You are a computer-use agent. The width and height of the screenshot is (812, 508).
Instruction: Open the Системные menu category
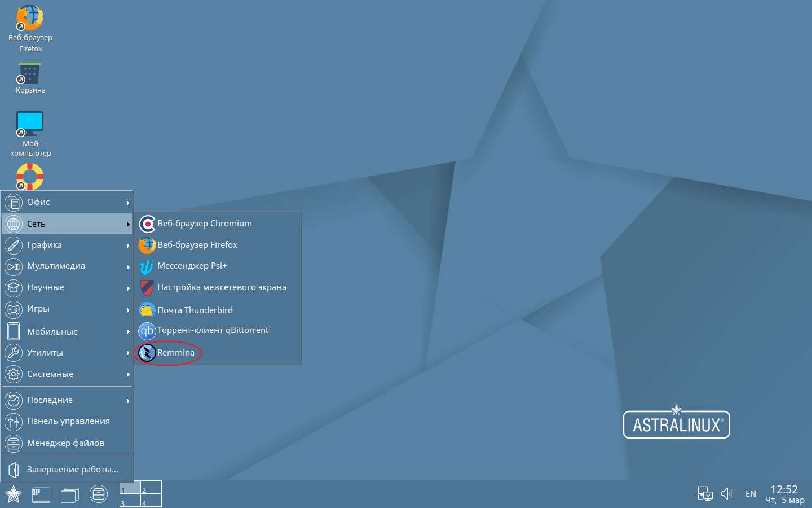point(67,374)
